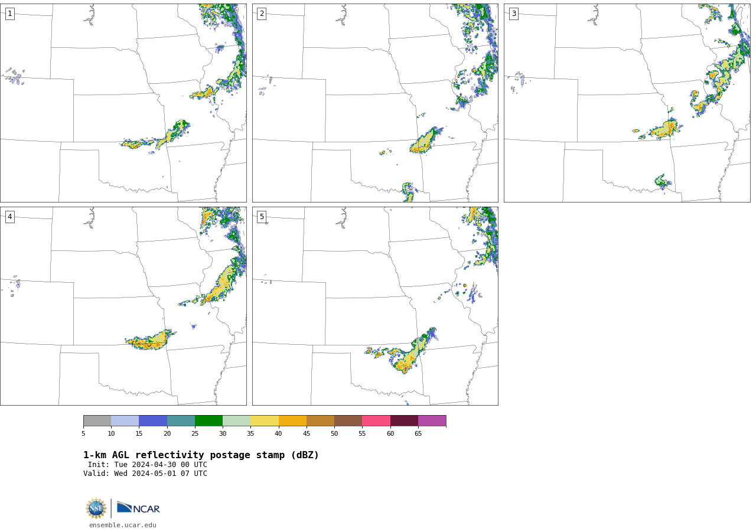Click the 1-km AGL reflectivity title

[x=201, y=455]
